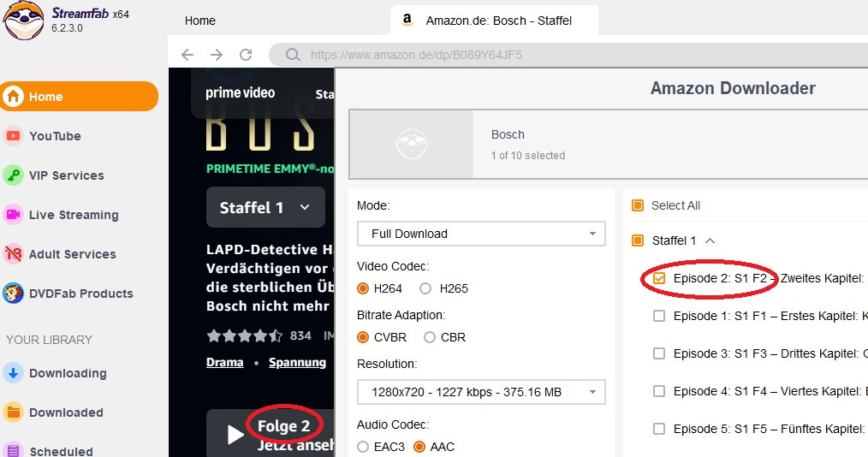Open YouTube in the sidebar
The width and height of the screenshot is (868, 457).
[55, 135]
